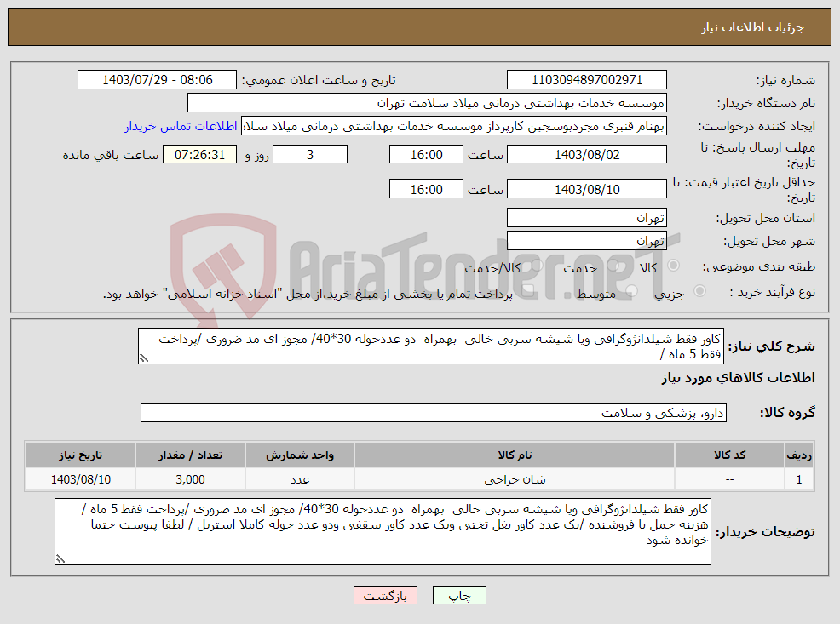Click the کد کالا cell showing --
This screenshot has height=624, width=840.
(729, 479)
